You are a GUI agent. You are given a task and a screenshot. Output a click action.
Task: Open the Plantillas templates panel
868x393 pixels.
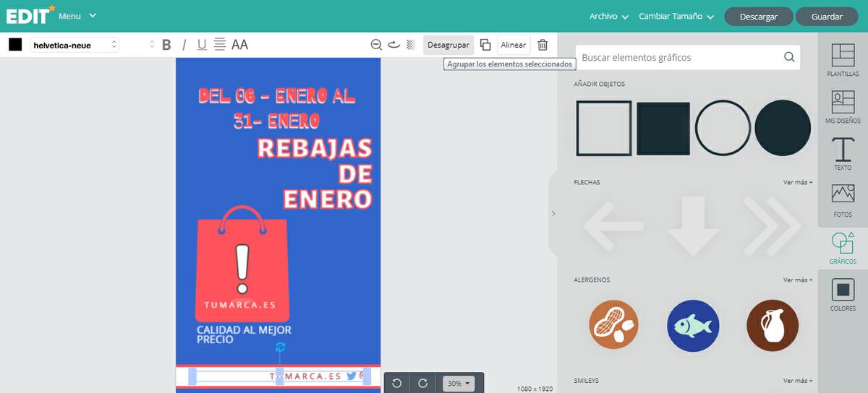click(843, 60)
